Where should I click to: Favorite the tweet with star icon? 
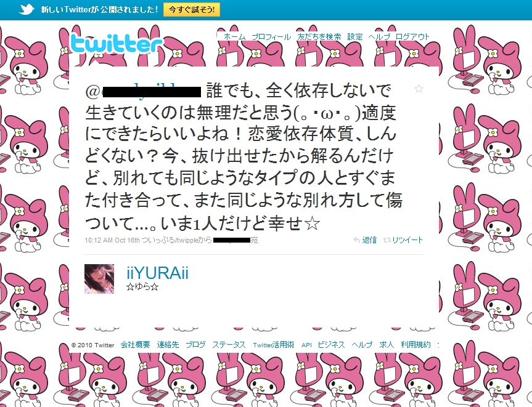click(419, 89)
